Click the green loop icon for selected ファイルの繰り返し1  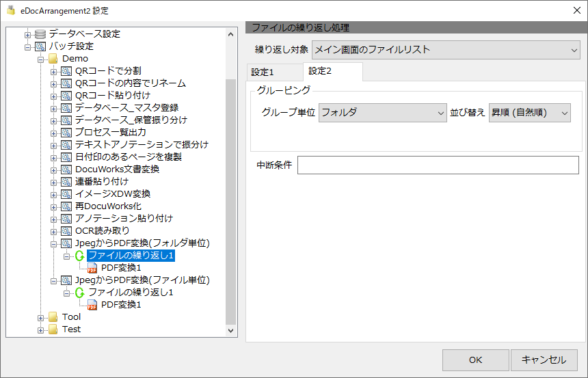point(79,256)
